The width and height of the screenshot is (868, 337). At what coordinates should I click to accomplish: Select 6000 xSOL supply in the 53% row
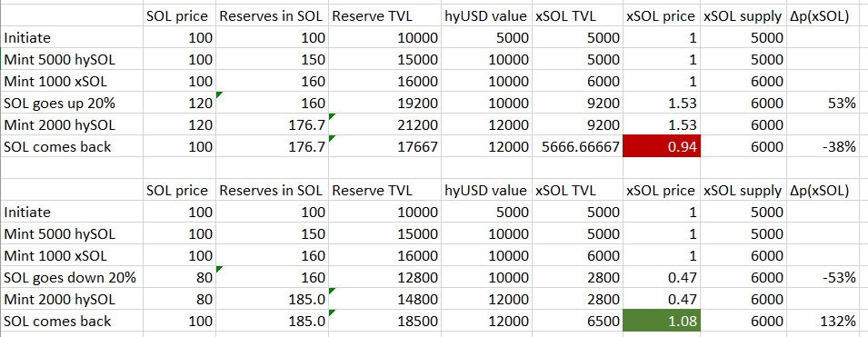(743, 104)
